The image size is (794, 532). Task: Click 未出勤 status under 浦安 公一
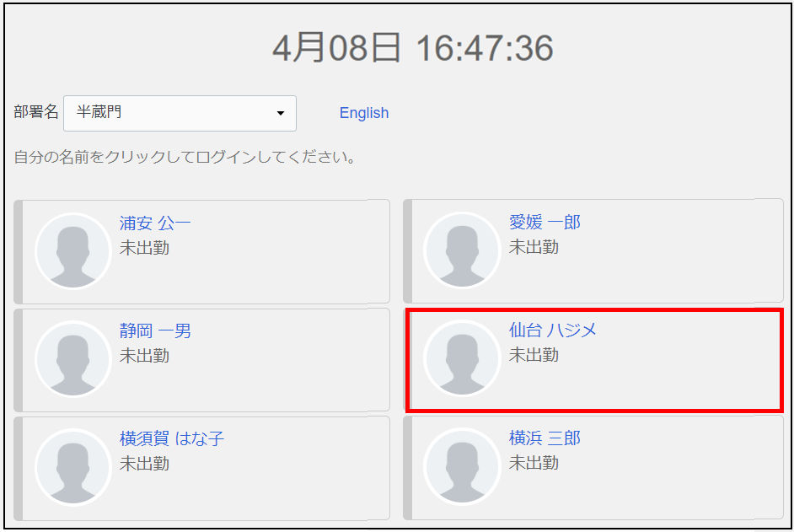point(144,248)
